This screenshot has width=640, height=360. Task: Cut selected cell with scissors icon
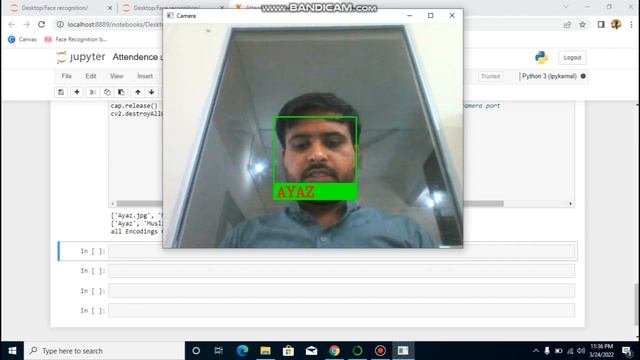pos(93,92)
